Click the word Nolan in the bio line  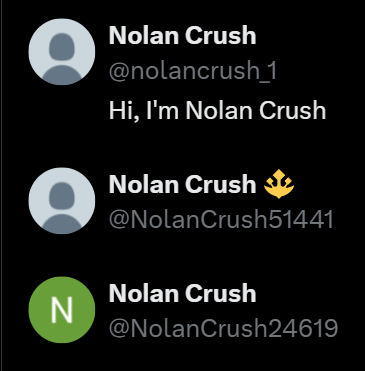pos(218,111)
